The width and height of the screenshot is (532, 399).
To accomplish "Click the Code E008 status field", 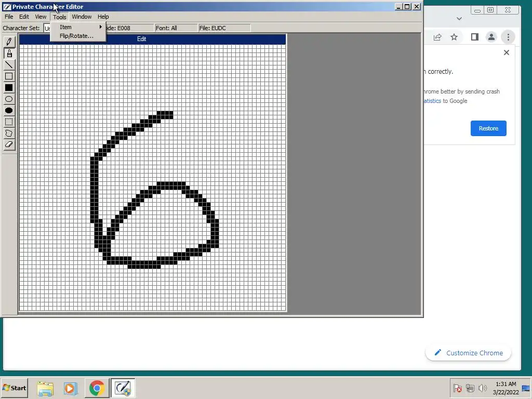I will click(129, 28).
